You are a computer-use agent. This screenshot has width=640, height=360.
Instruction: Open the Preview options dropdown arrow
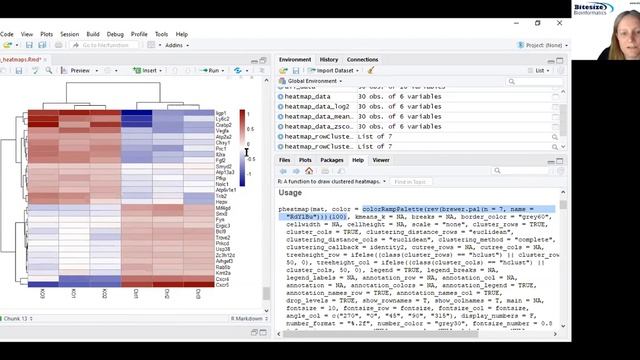click(x=97, y=71)
